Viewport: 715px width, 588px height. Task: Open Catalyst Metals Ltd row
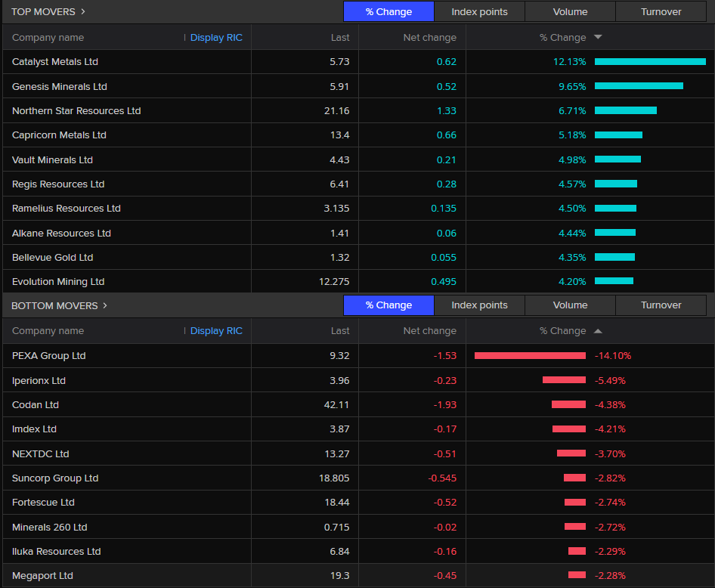(358, 61)
